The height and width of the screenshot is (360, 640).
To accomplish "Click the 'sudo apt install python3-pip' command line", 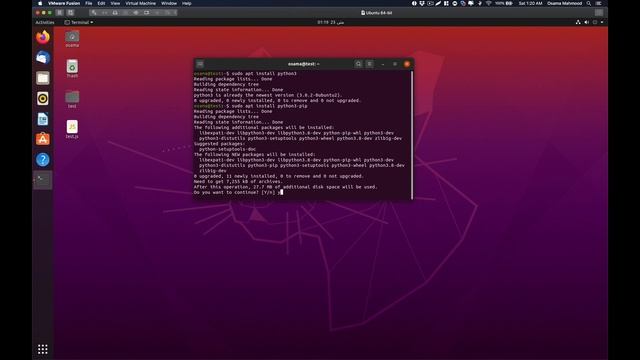I will pos(269,106).
